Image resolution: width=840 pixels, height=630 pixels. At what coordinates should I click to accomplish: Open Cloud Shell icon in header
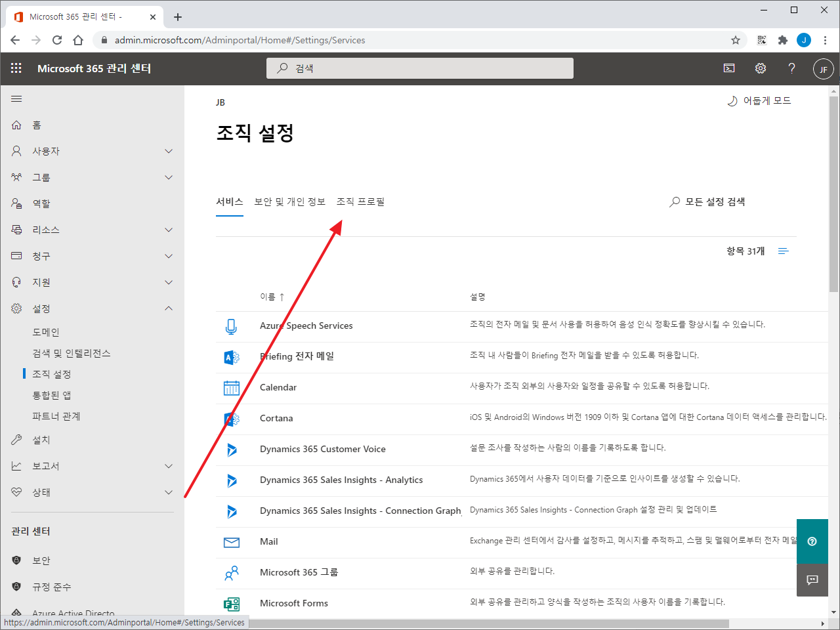point(729,68)
